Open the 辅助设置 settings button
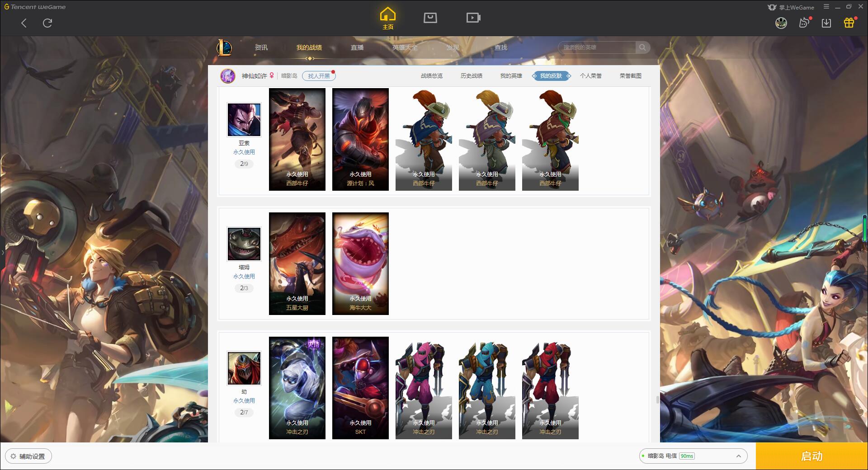The image size is (868, 470). (28, 456)
